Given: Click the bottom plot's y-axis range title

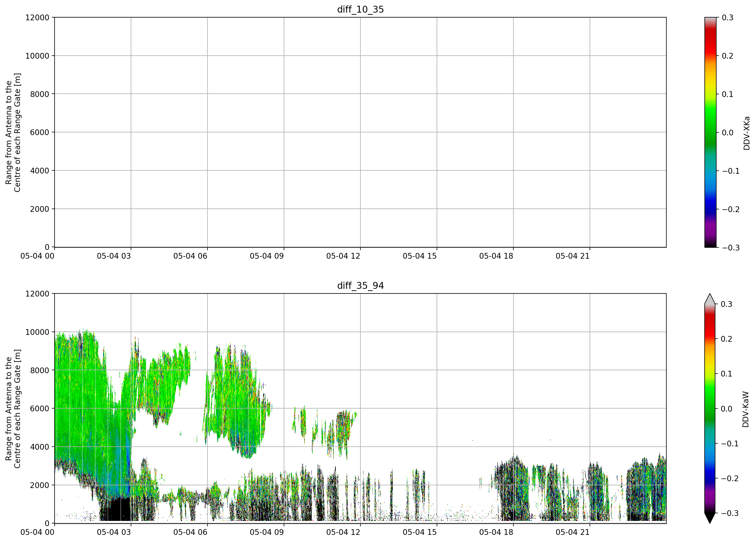Looking at the screenshot, I should coord(13,408).
